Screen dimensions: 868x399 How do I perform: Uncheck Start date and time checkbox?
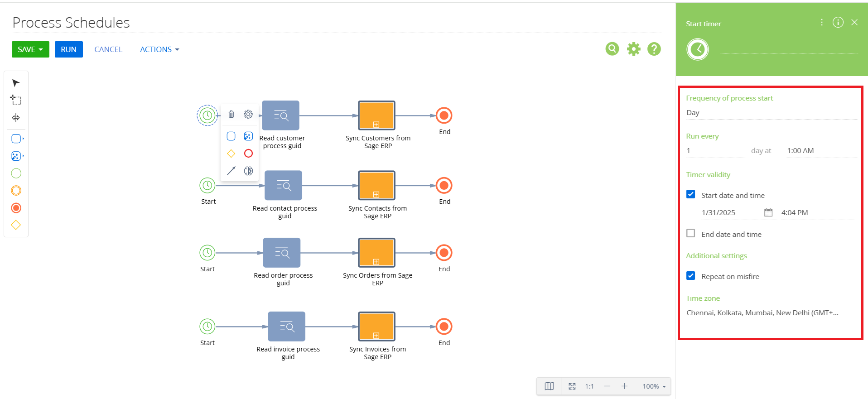coord(691,195)
